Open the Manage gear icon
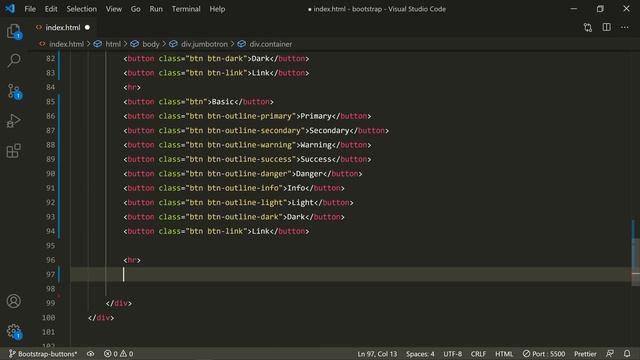Viewport: 640px width, 360px height. [x=14, y=331]
